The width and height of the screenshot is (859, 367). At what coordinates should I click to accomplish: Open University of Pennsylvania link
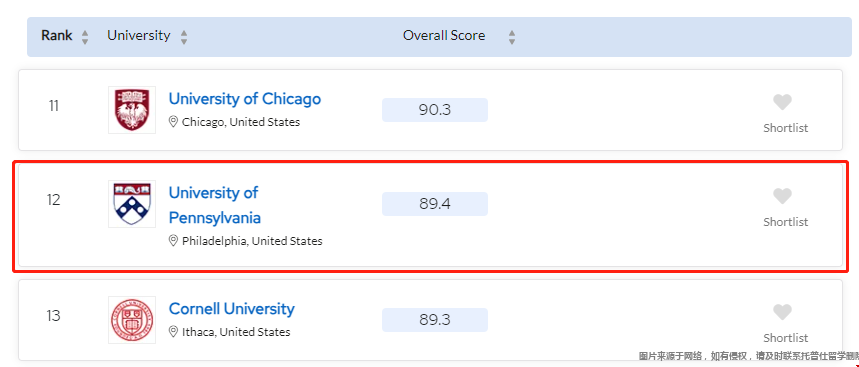coord(215,205)
